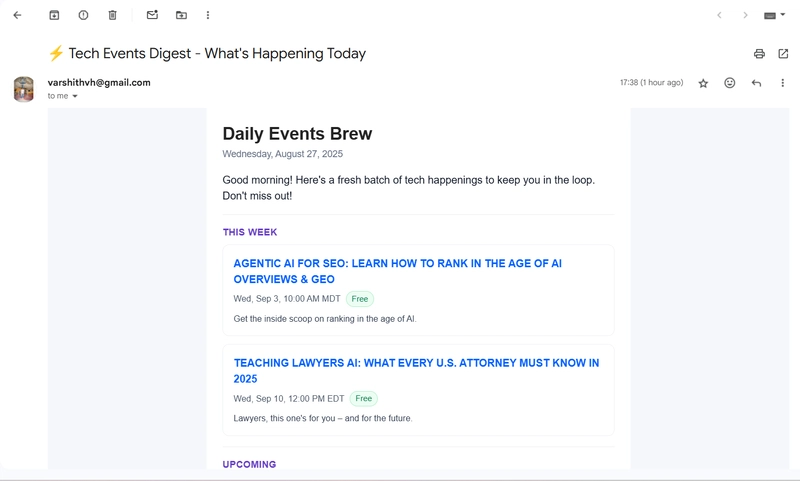Star this email message
The height and width of the screenshot is (481, 800).
pyautogui.click(x=703, y=83)
